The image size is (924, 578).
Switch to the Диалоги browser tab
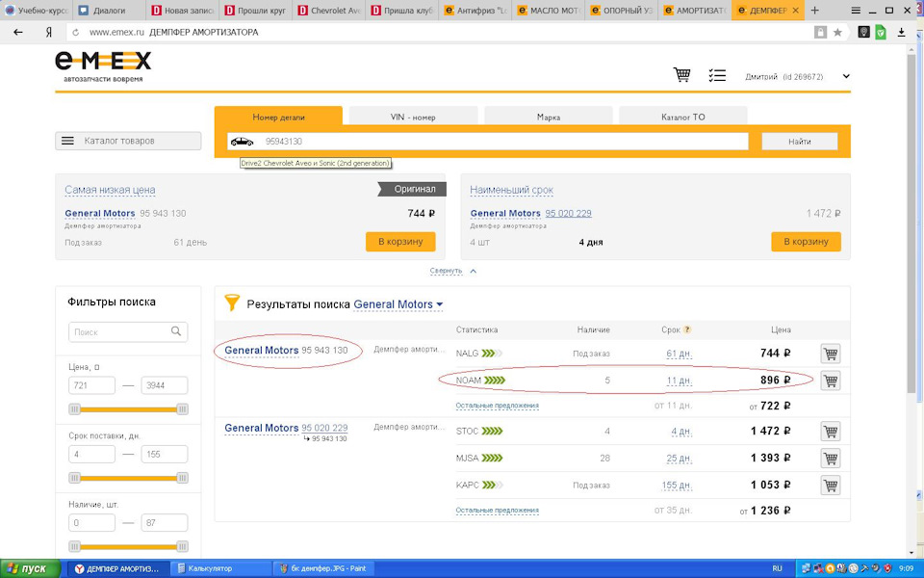tap(110, 10)
